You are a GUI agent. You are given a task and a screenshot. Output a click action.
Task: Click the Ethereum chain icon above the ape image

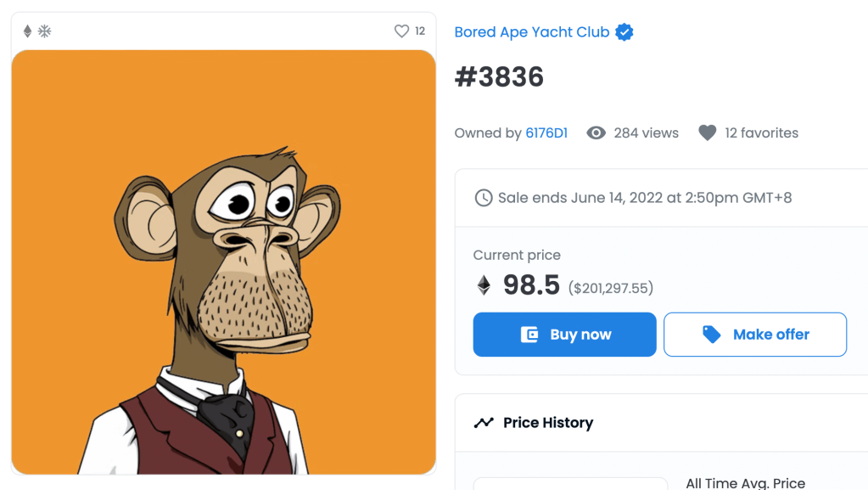pos(27,31)
